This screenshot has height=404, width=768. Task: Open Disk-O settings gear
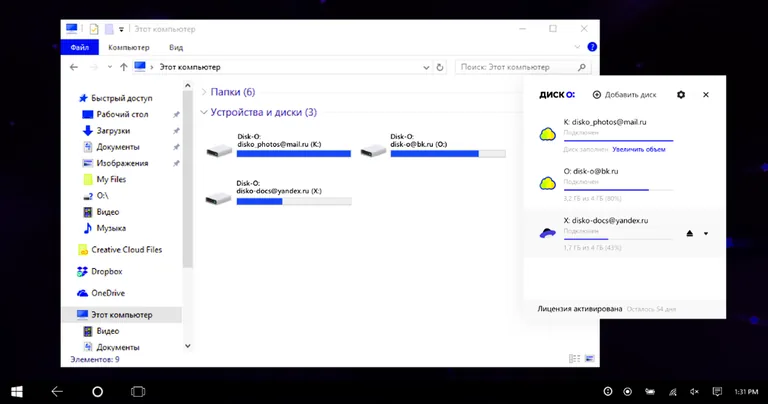pyautogui.click(x=681, y=95)
